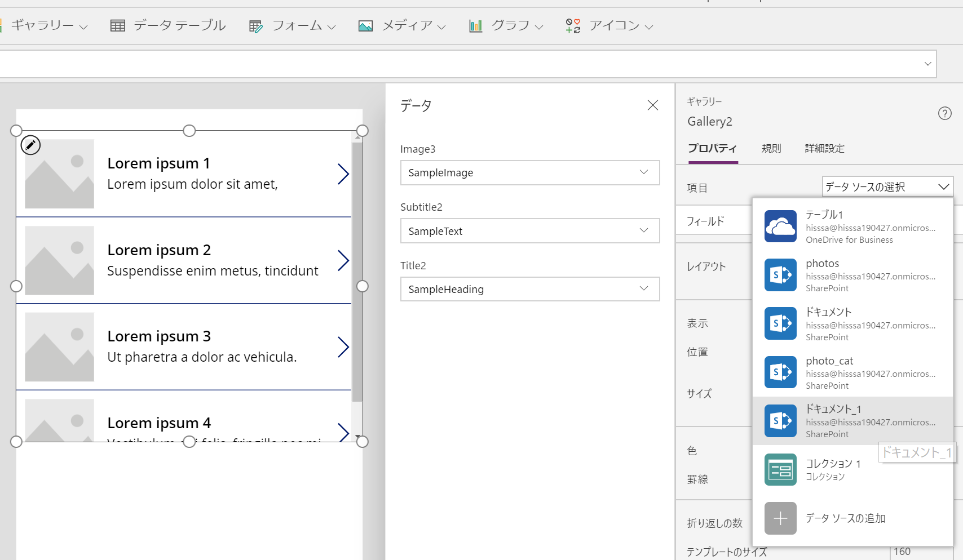Open the データ ソースの選択 dropdown
This screenshot has width=963, height=560.
(x=887, y=187)
